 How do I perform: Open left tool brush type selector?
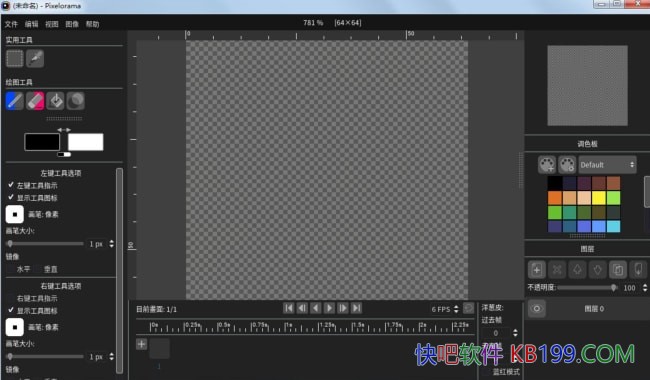[15, 214]
